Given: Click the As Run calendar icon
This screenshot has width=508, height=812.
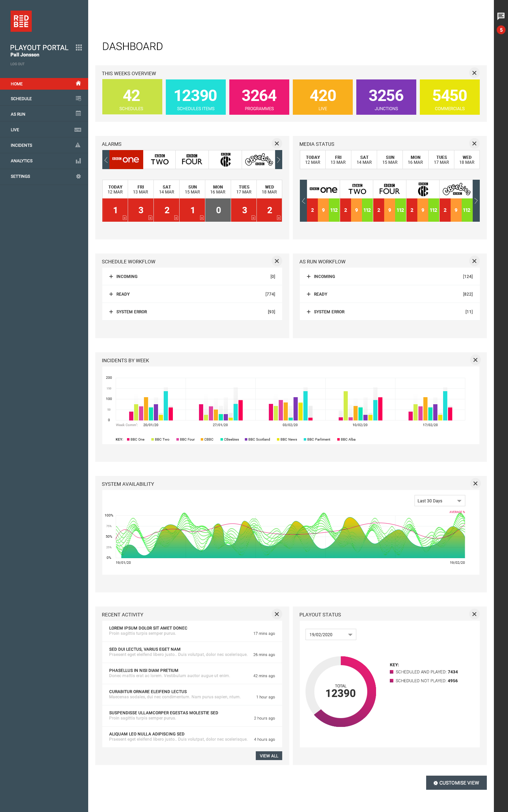Looking at the screenshot, I should click(x=78, y=114).
